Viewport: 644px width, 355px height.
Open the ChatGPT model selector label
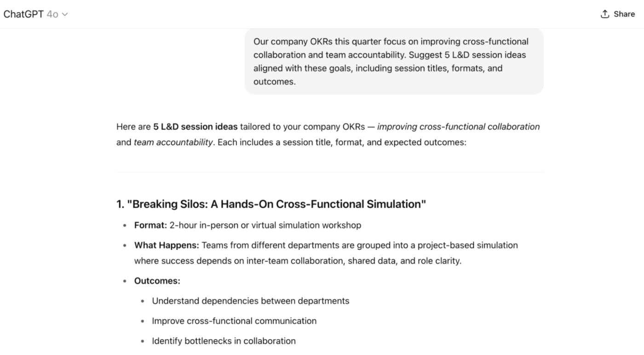pyautogui.click(x=23, y=14)
